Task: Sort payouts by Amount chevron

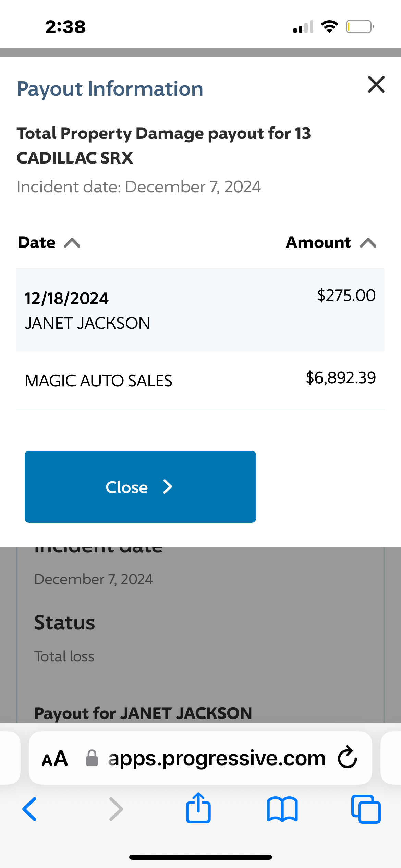Action: pos(368,243)
